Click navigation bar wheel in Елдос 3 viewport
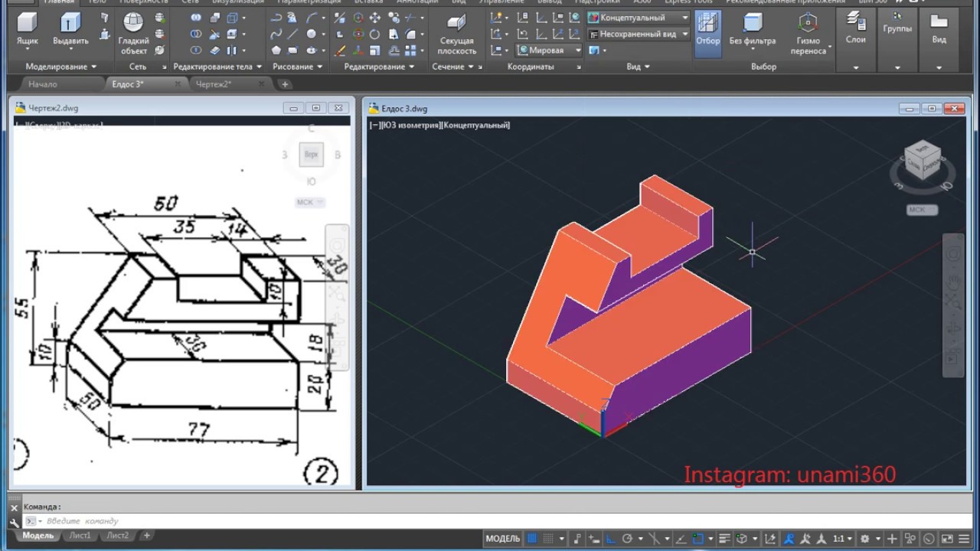 pyautogui.click(x=953, y=255)
